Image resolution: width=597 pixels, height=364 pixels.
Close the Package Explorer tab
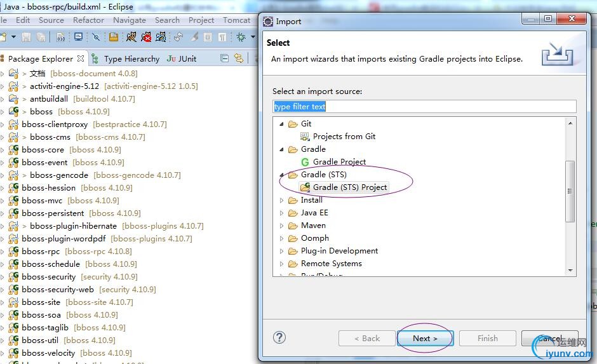click(x=80, y=58)
